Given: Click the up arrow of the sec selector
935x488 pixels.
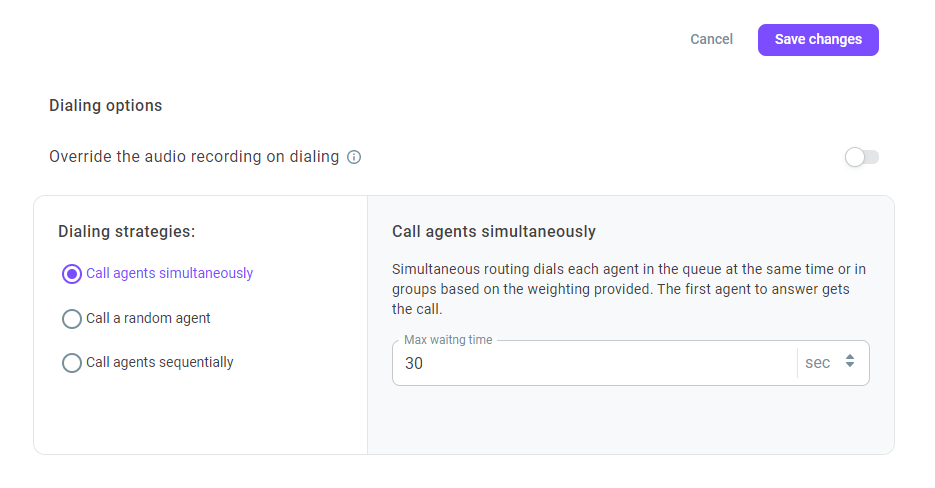Looking at the screenshot, I should pyautogui.click(x=850, y=357).
